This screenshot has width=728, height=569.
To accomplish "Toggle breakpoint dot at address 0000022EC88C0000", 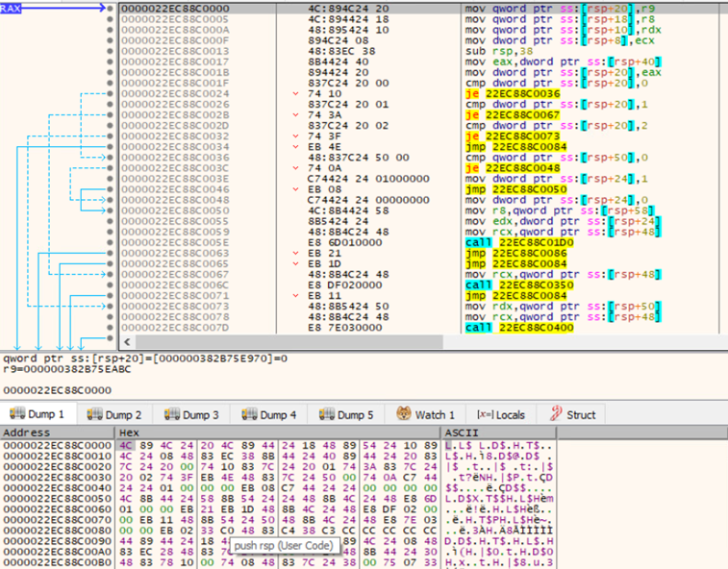I will [x=113, y=9].
